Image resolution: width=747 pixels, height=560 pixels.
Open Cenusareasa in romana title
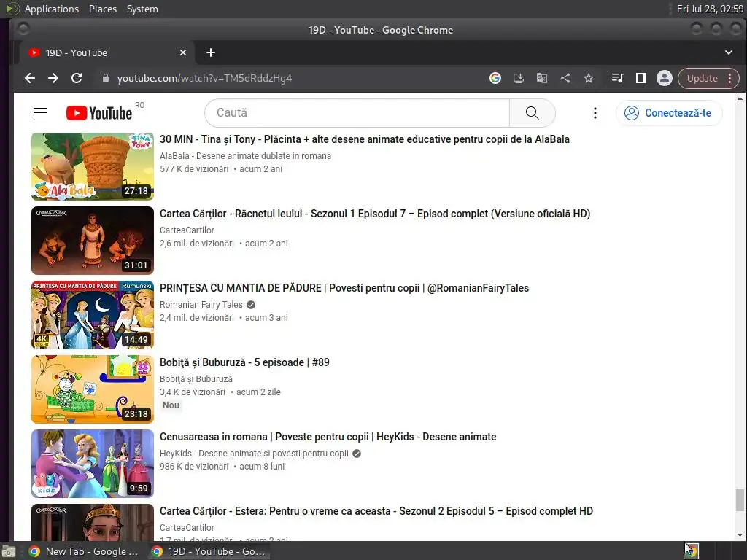[328, 436]
